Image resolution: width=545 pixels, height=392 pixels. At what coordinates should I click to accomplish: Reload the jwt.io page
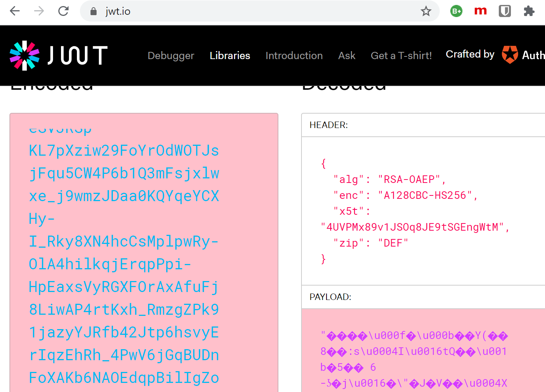click(63, 11)
